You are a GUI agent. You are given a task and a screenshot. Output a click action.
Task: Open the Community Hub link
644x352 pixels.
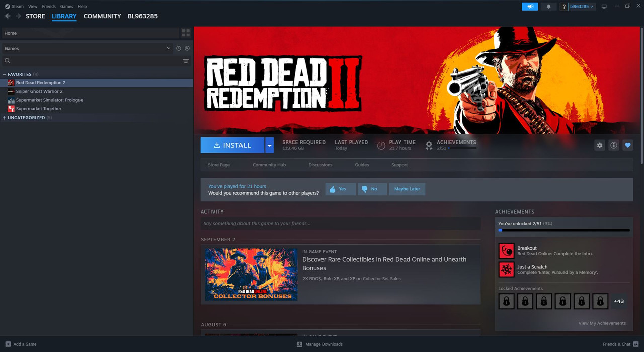coord(269,165)
